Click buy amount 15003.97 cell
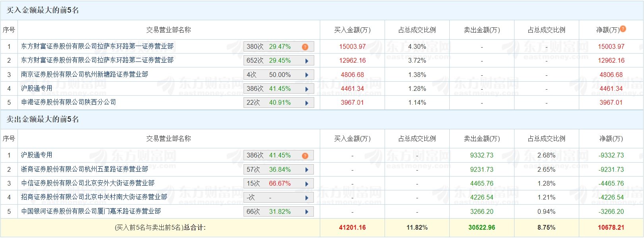 [x=352, y=46]
